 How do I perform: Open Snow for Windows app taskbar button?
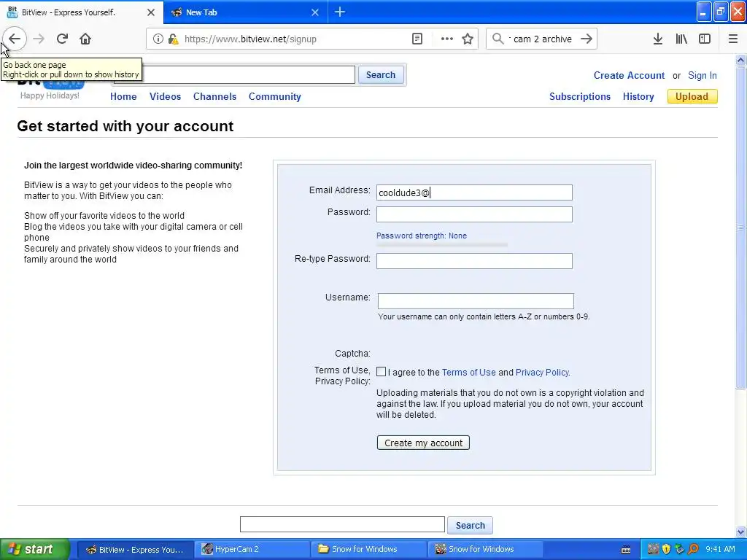tap(485, 550)
